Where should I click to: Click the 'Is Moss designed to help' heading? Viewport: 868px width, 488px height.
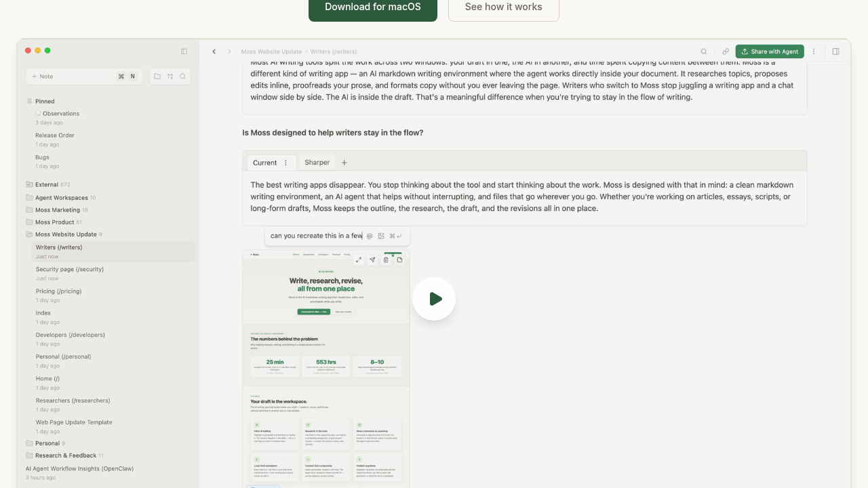(x=333, y=133)
